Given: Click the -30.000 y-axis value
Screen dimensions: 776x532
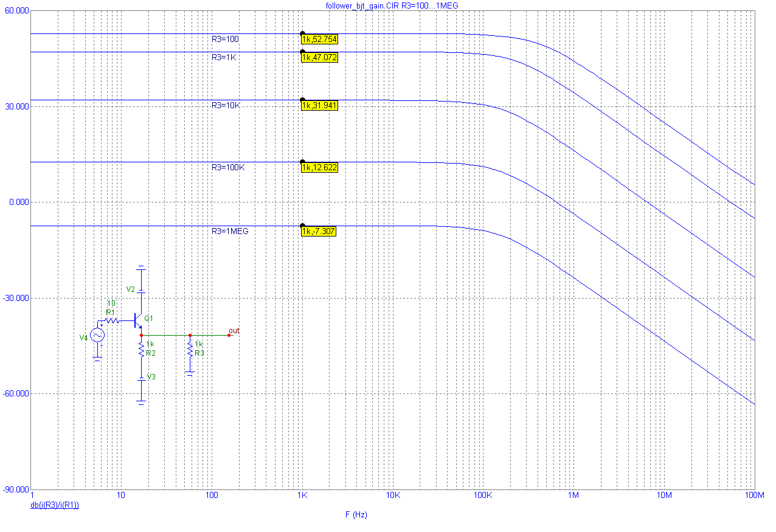Looking at the screenshot, I should 15,298.
